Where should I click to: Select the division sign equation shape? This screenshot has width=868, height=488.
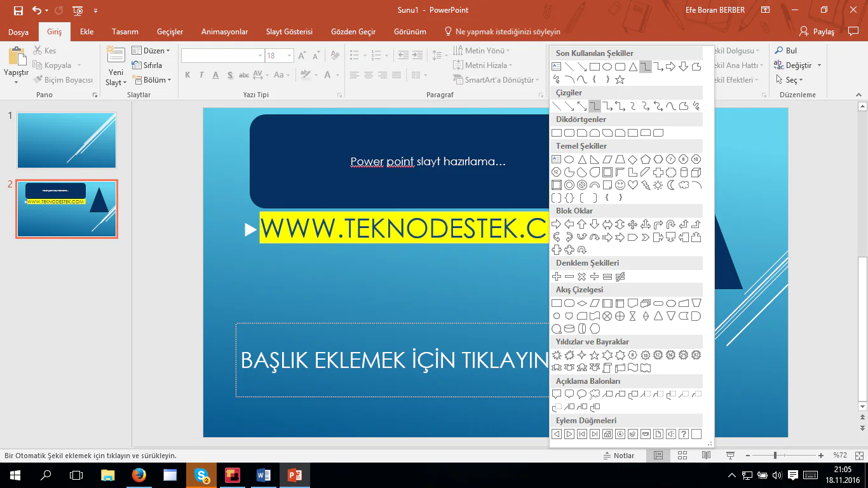pyautogui.click(x=594, y=276)
